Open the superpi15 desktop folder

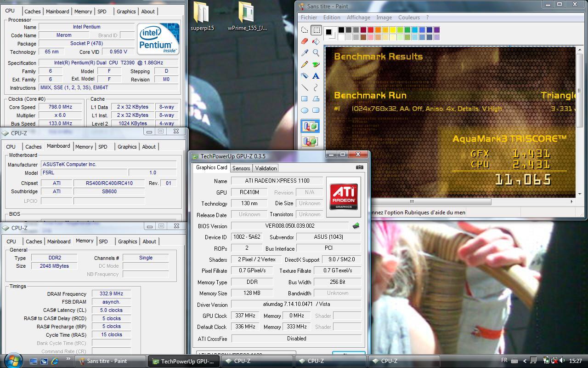(x=202, y=16)
